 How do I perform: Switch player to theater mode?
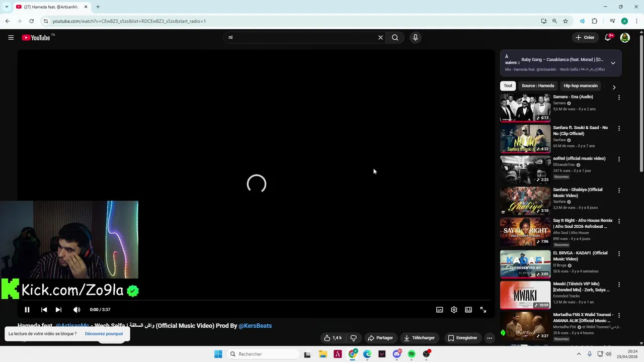[x=468, y=310]
